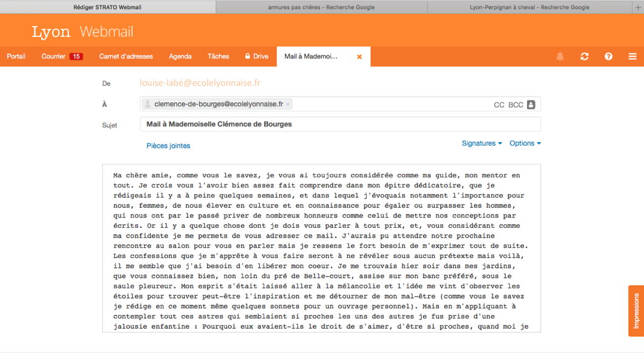Click the 15 unread badge

click(76, 57)
